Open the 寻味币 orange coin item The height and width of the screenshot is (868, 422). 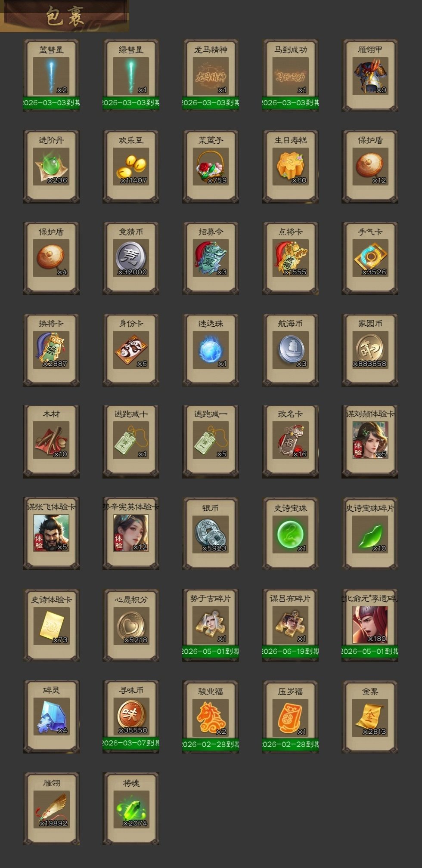131,717
